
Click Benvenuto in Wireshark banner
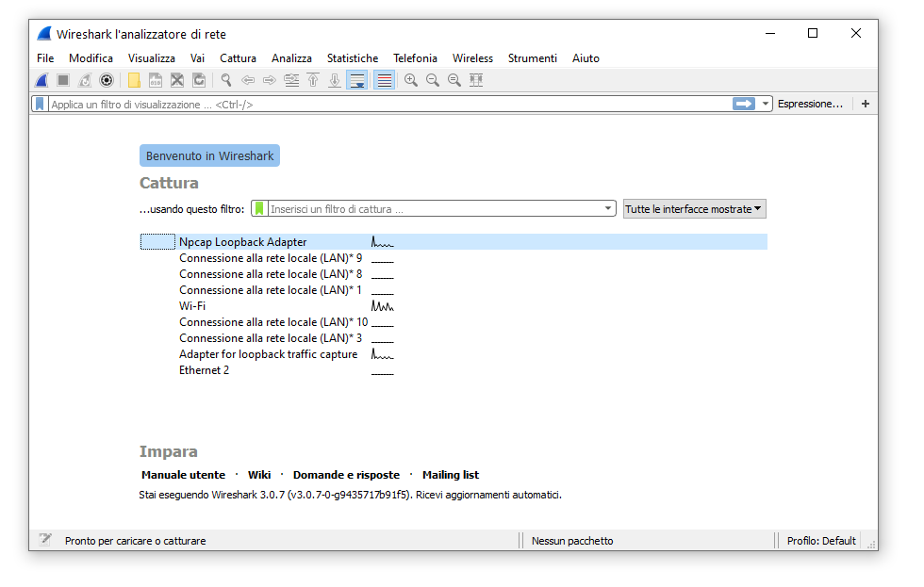[x=209, y=155]
